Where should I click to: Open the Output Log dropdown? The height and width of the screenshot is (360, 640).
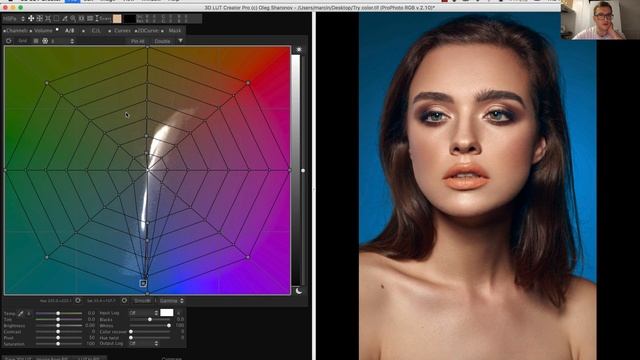(143, 344)
